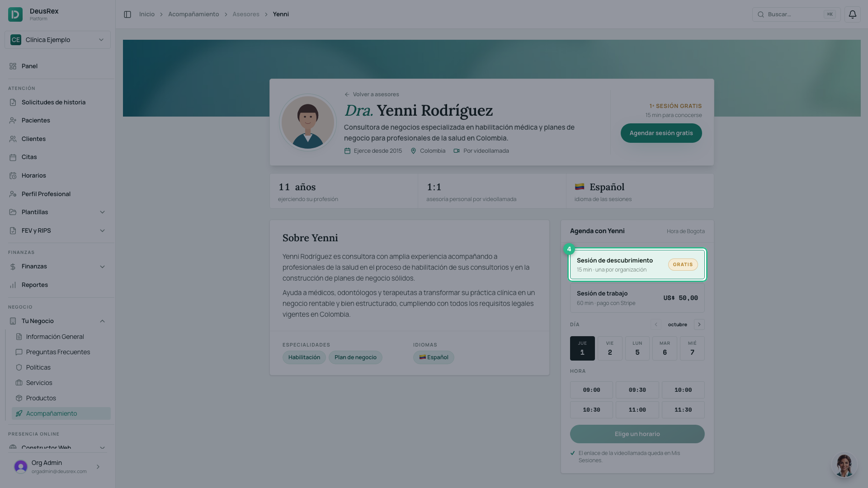The width and height of the screenshot is (868, 488).
Task: Toggle the sidebar panel icon
Action: (127, 14)
